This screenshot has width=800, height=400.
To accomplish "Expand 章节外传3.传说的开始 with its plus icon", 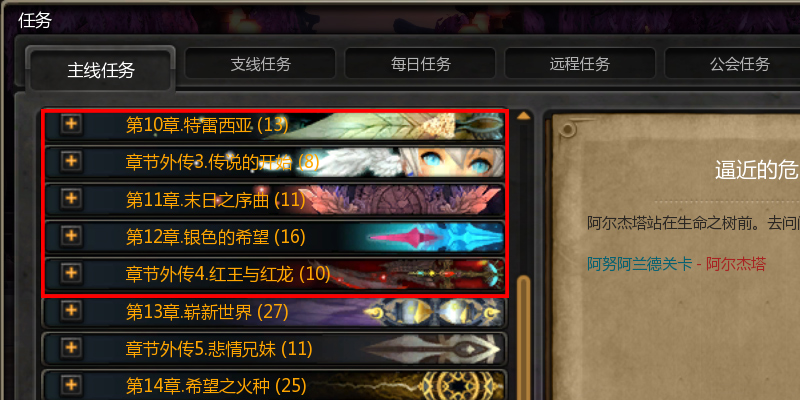I will (71, 161).
